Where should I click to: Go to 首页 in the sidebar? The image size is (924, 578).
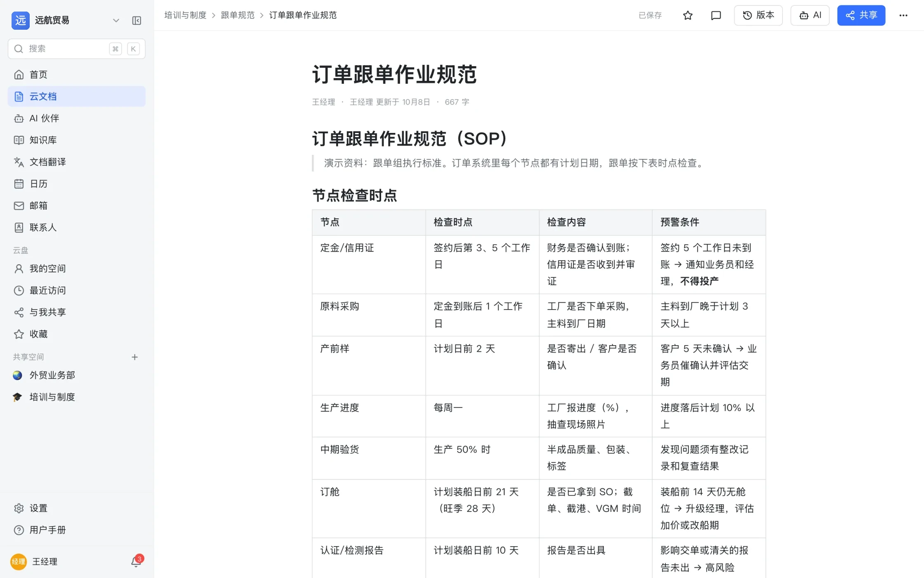point(77,75)
